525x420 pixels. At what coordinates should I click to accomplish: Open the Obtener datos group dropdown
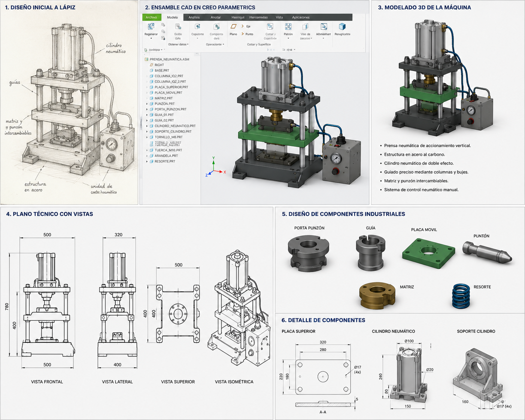[x=178, y=44]
